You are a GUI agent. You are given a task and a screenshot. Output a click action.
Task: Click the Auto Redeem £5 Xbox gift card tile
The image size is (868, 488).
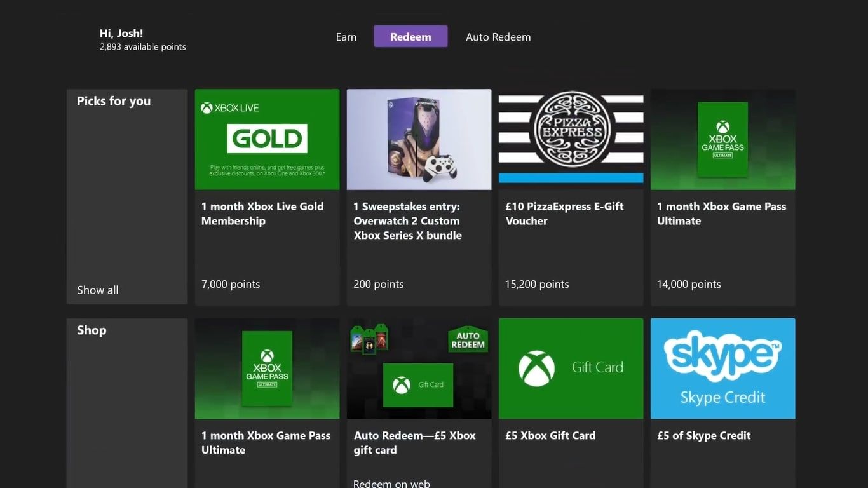[x=418, y=369]
